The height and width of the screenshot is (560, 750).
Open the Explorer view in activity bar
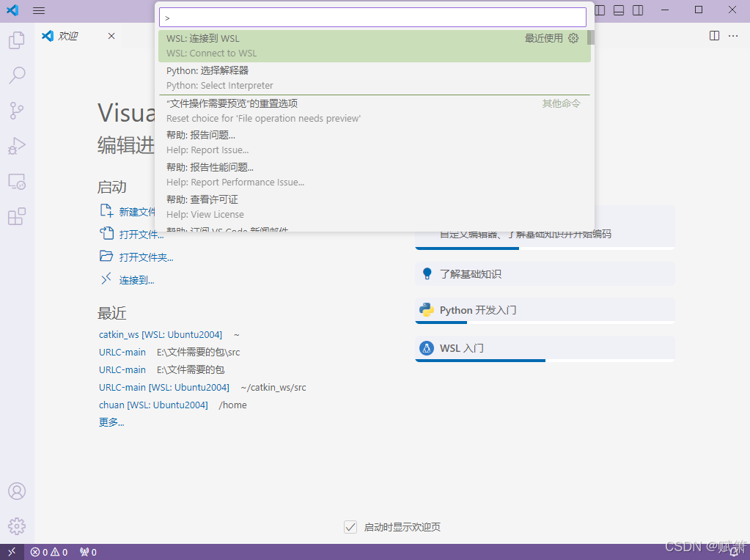17,40
